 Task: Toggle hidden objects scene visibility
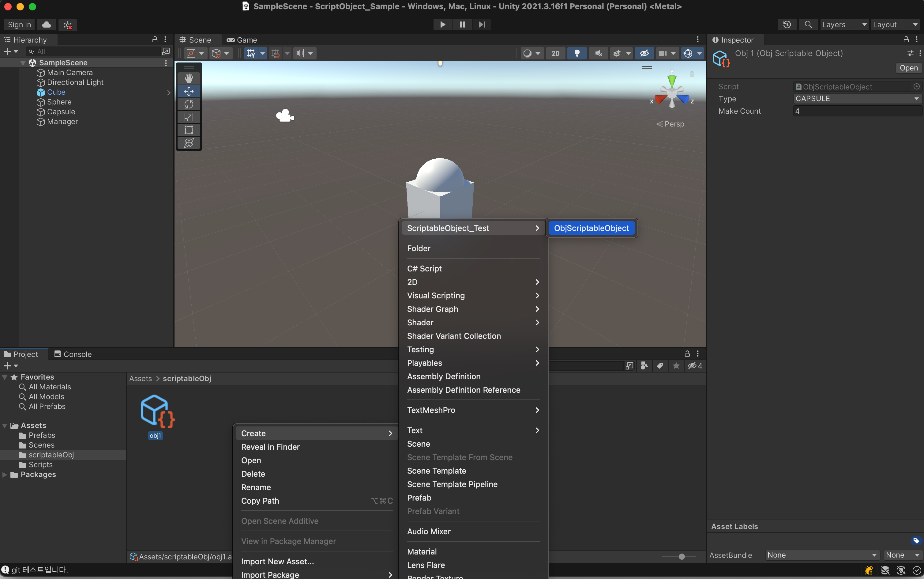(644, 53)
